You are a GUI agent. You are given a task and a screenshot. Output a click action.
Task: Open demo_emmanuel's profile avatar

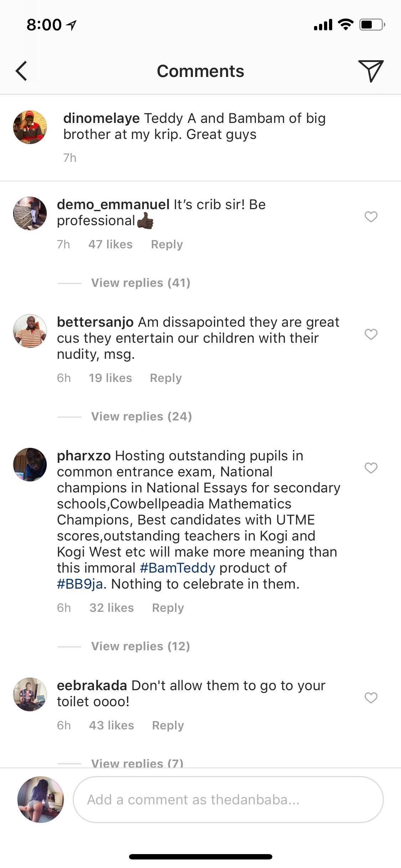pyautogui.click(x=30, y=213)
